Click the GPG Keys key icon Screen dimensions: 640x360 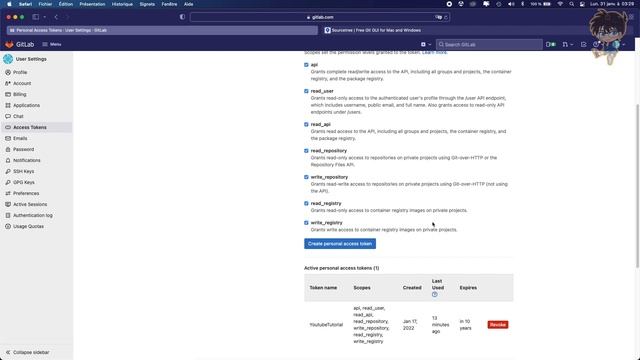coord(8,182)
